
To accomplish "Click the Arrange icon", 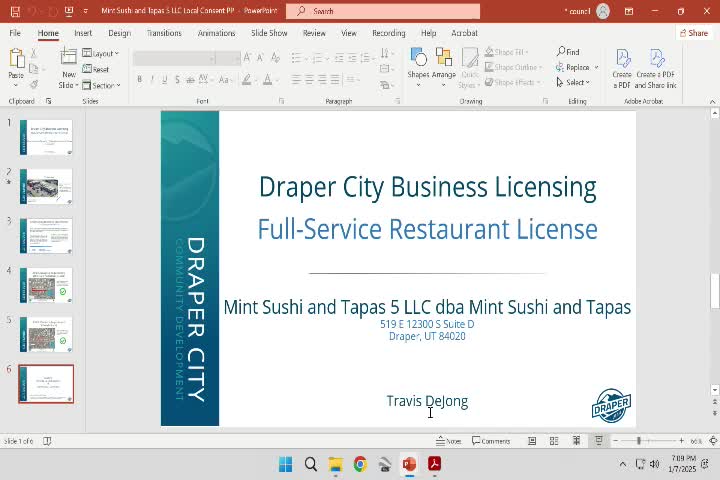I will [x=444, y=58].
